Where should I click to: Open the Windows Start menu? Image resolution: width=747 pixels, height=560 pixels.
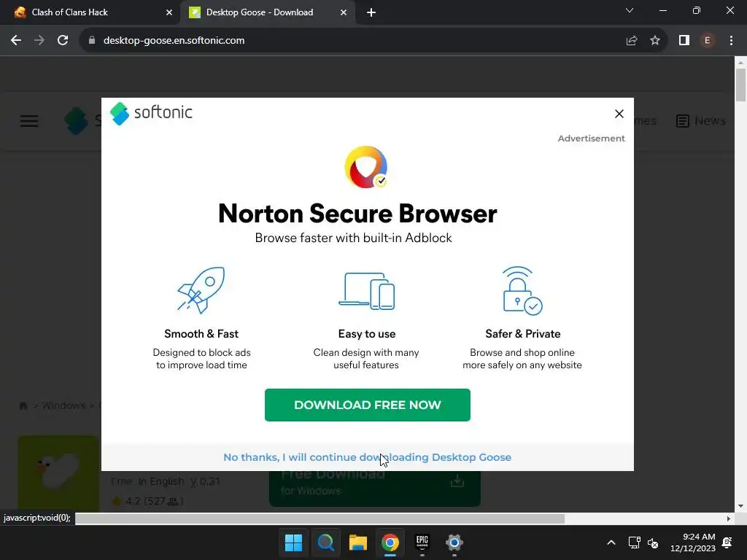tap(293, 542)
